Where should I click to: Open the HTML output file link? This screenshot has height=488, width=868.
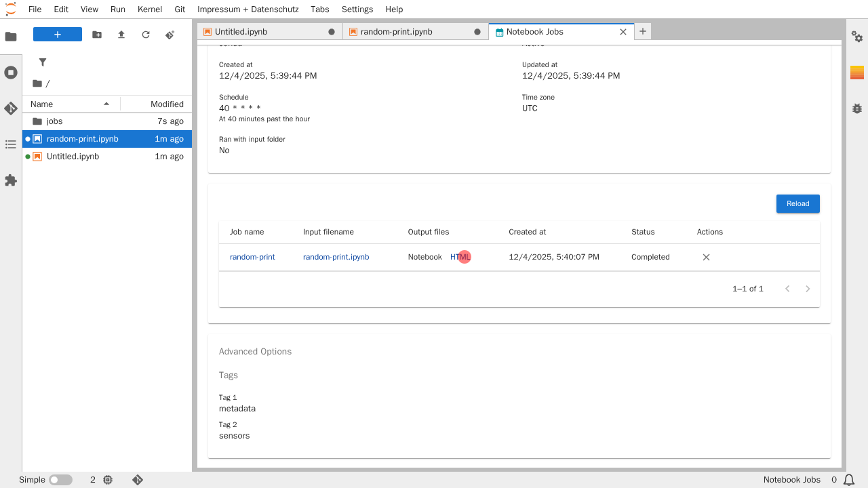460,258
